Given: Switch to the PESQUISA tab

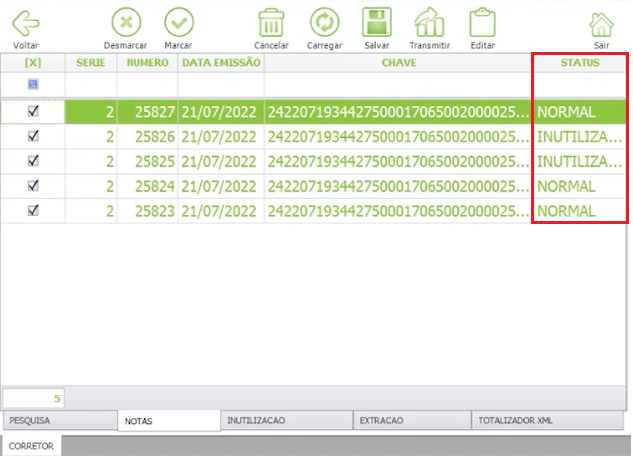Looking at the screenshot, I should coord(60,420).
